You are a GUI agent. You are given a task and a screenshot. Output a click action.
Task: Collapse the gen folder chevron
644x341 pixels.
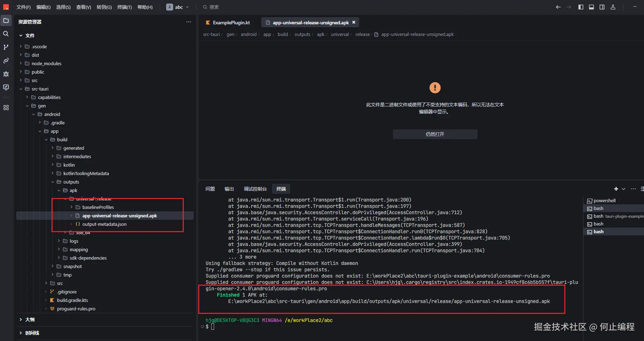coord(27,106)
